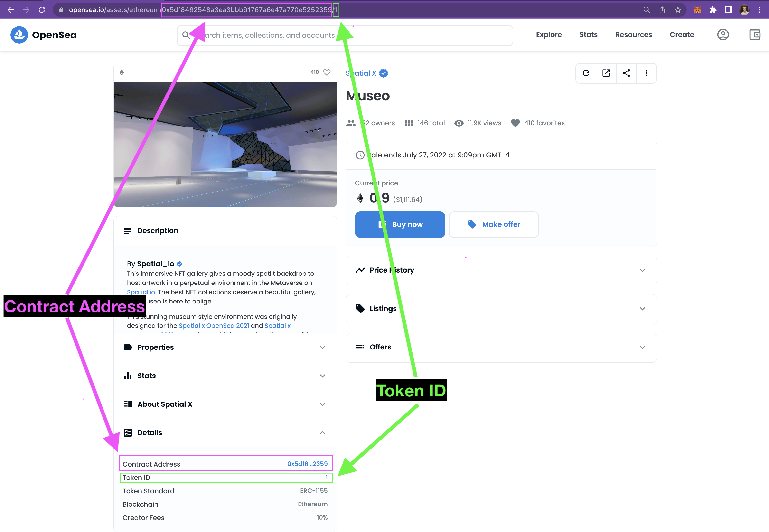This screenshot has width=769, height=532.
Task: Open the Spatial_io creator link
Action: (x=155, y=264)
